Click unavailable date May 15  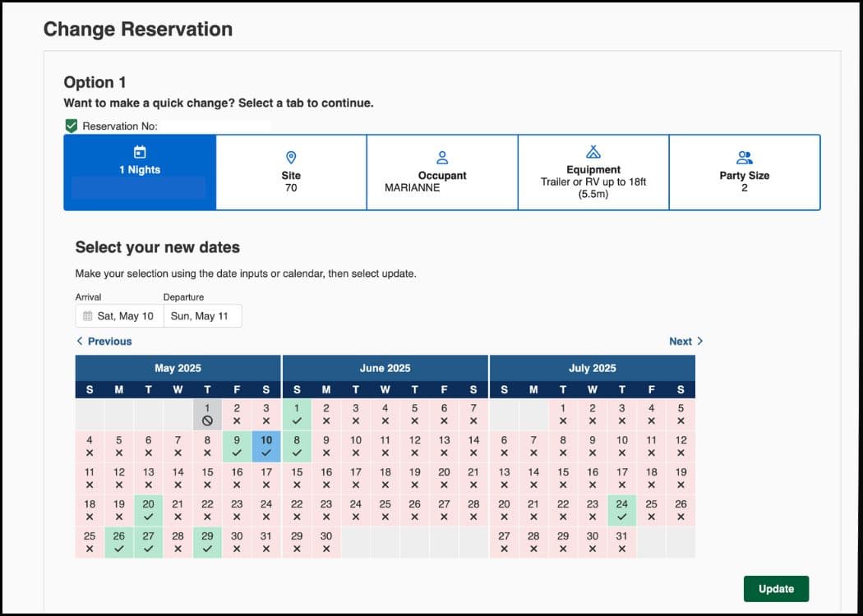click(x=207, y=479)
